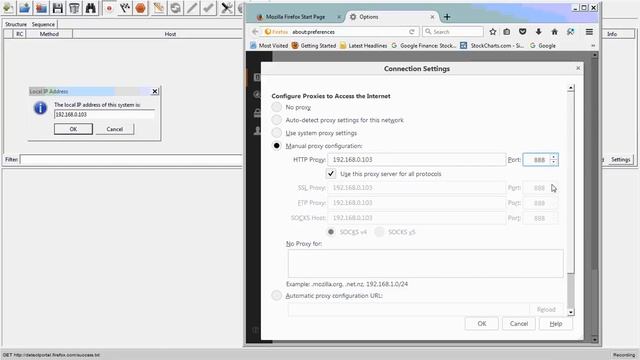Click the green tree import icon
Screen dimensions: 640x360
(8, 8)
